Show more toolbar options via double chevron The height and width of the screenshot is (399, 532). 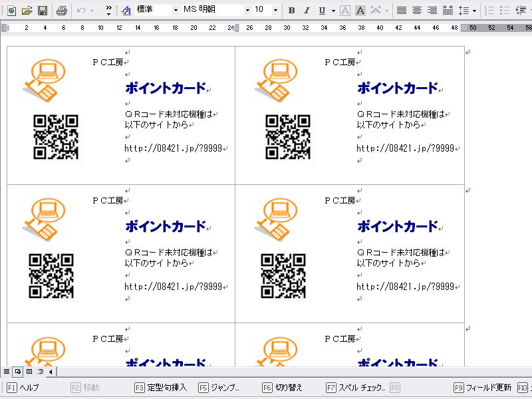pyautogui.click(x=108, y=10)
